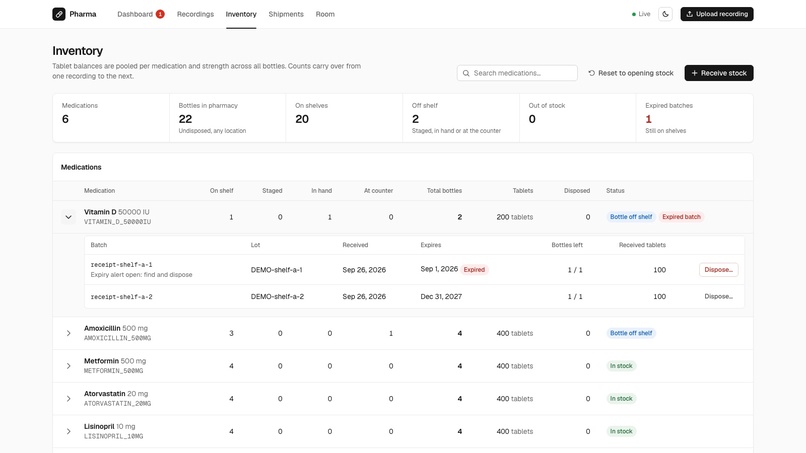806x453 pixels.
Task: Click the Live status indicator
Action: click(x=641, y=14)
